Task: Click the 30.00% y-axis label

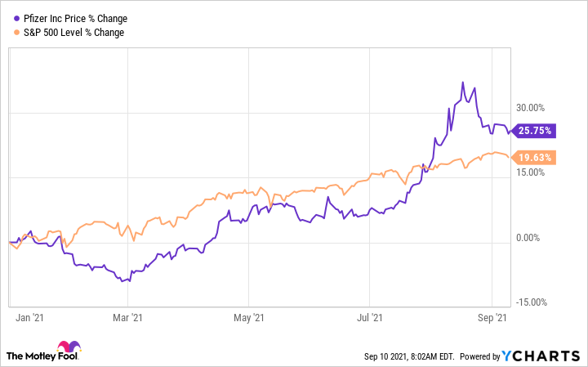Action: pyautogui.click(x=530, y=107)
